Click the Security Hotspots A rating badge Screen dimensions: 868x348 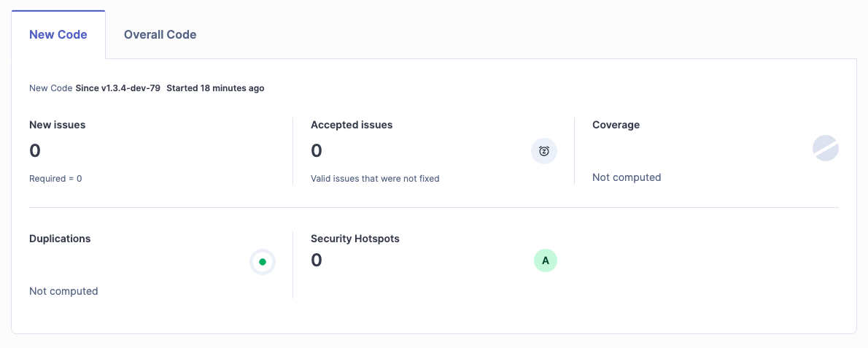pos(546,260)
